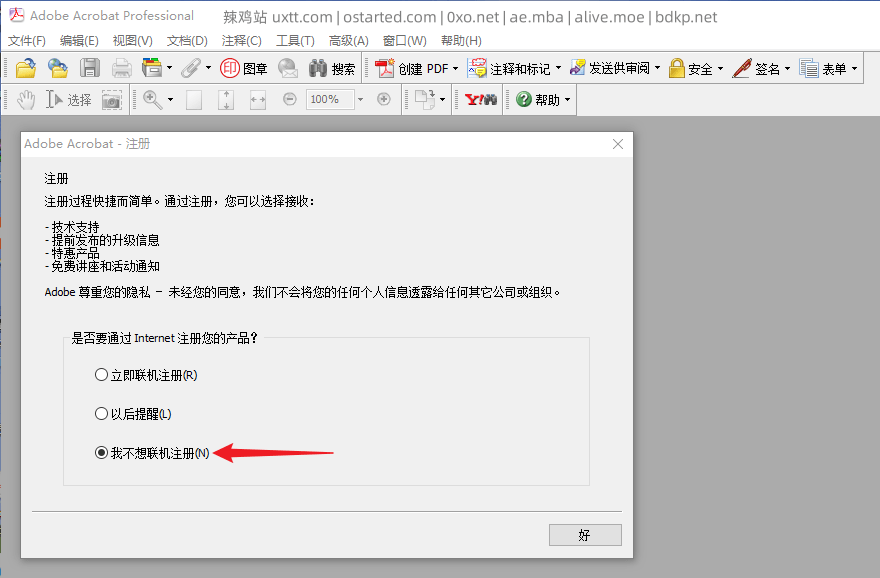
Task: Click the Print icon
Action: click(121, 68)
